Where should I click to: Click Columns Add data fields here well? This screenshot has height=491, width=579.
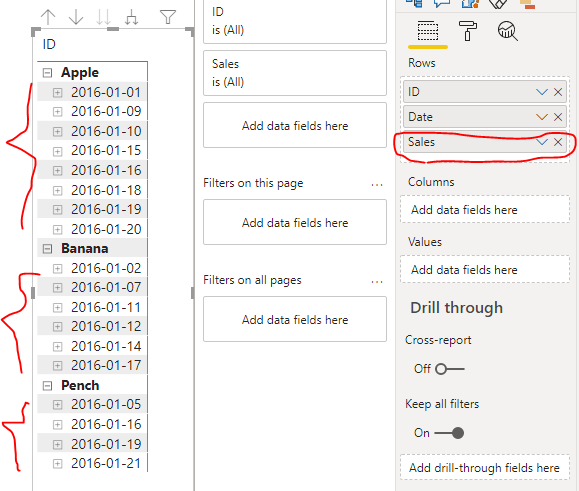coord(485,209)
